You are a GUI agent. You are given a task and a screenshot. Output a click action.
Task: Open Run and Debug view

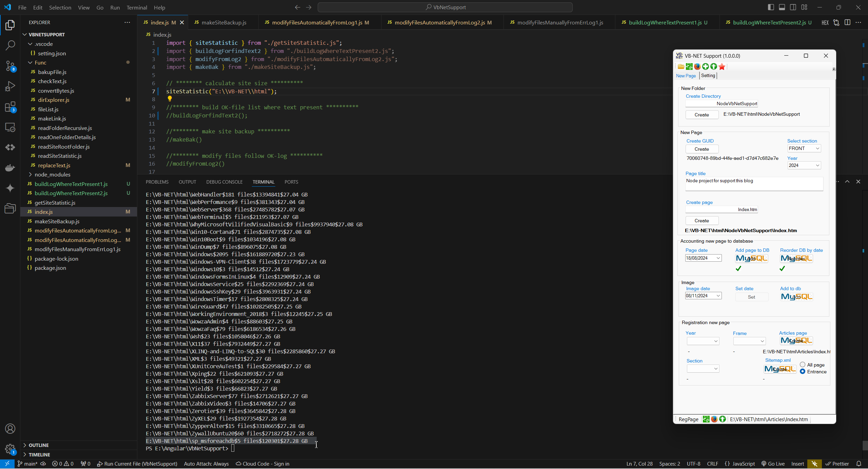(x=10, y=86)
